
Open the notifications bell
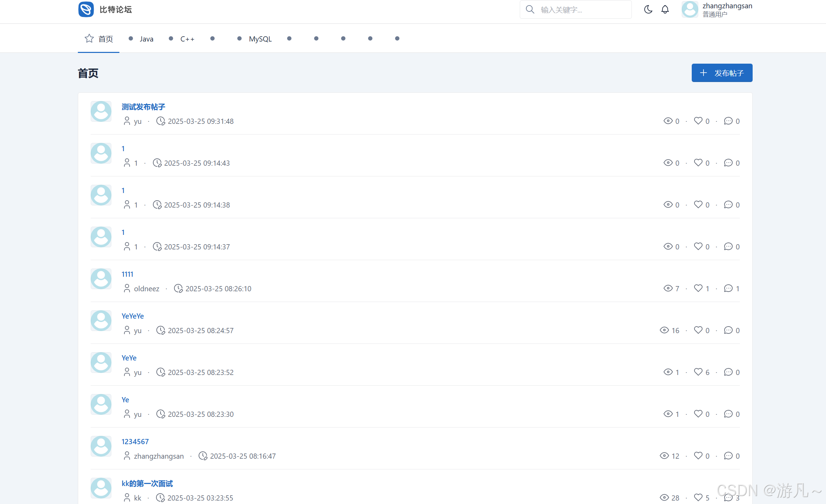[x=665, y=9]
